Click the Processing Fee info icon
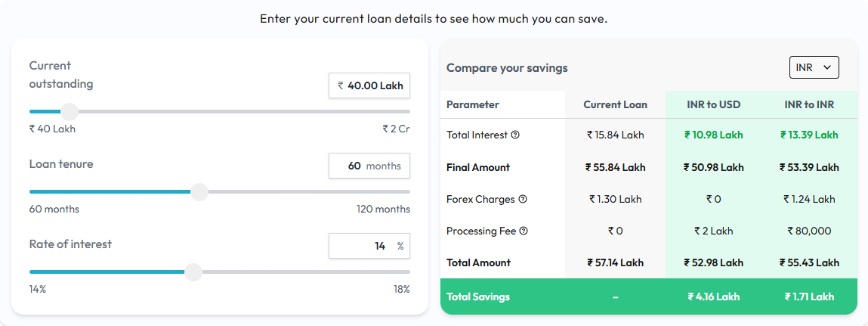Screen dimensions: 868x326 (524, 231)
